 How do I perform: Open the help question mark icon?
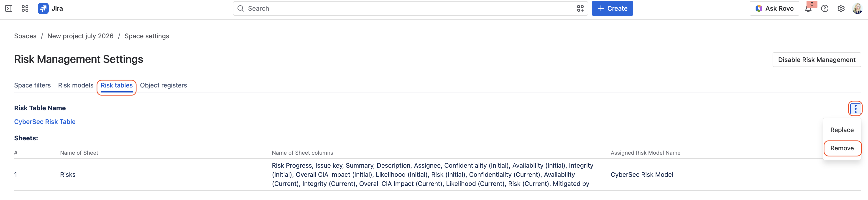(825, 8)
